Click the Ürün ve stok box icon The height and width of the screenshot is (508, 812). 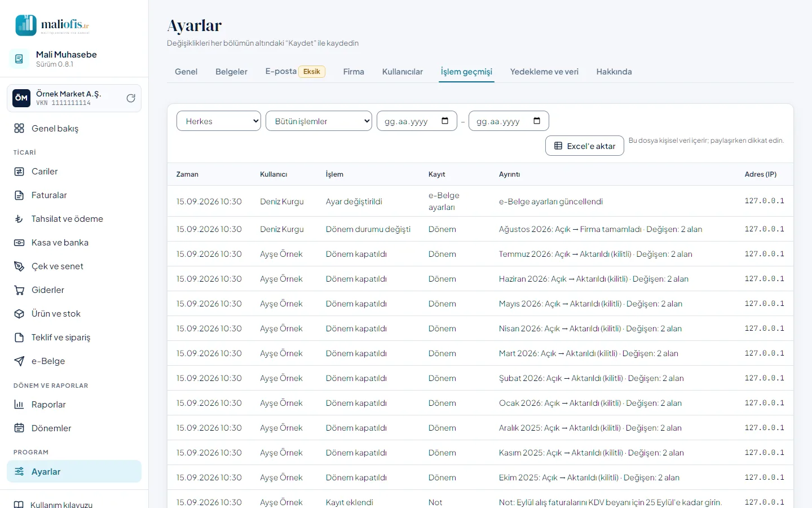pyautogui.click(x=19, y=314)
